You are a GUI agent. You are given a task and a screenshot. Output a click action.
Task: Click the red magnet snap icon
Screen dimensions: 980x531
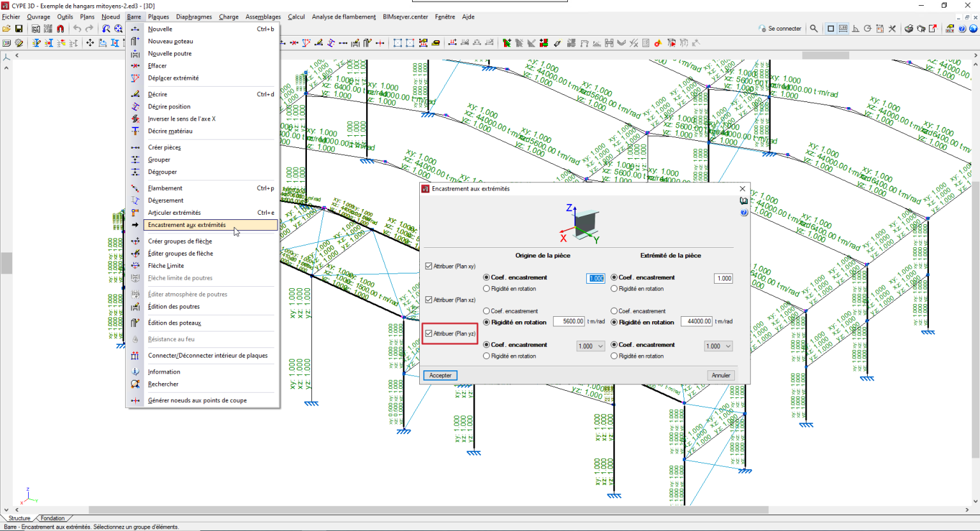pyautogui.click(x=61, y=29)
